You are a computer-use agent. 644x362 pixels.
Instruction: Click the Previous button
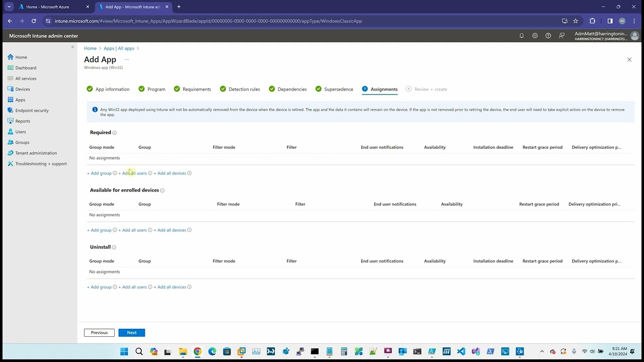coord(99,333)
